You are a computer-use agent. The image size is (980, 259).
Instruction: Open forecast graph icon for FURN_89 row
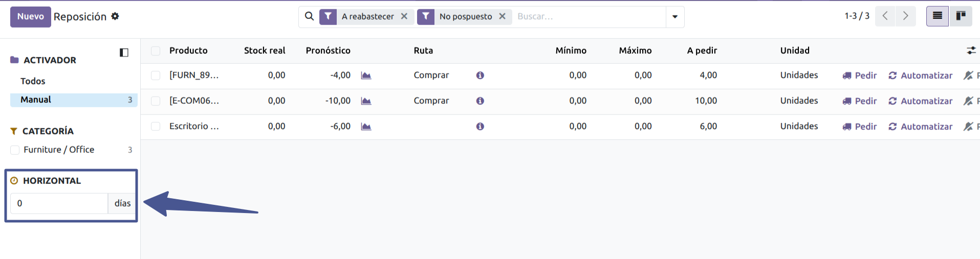coord(366,76)
